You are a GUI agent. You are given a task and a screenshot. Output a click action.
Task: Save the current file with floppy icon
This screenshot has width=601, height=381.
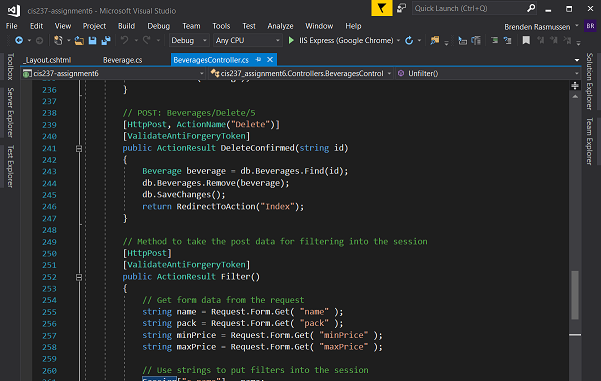92,40
